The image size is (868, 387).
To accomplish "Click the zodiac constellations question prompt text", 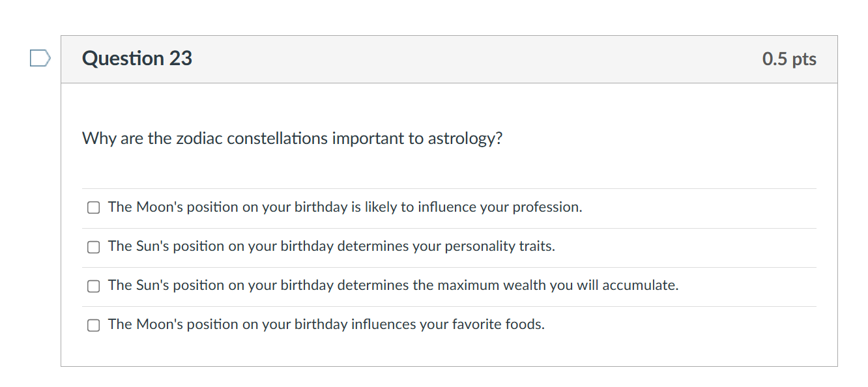I will tap(292, 139).
